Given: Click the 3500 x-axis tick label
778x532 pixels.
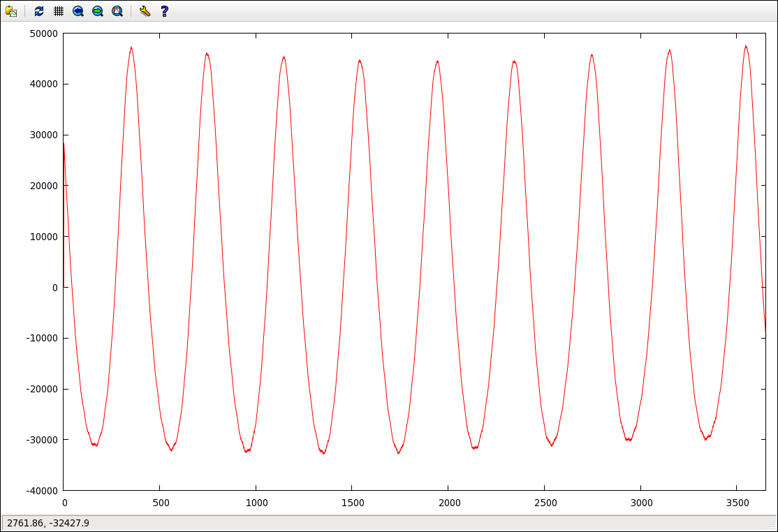Looking at the screenshot, I should (737, 503).
